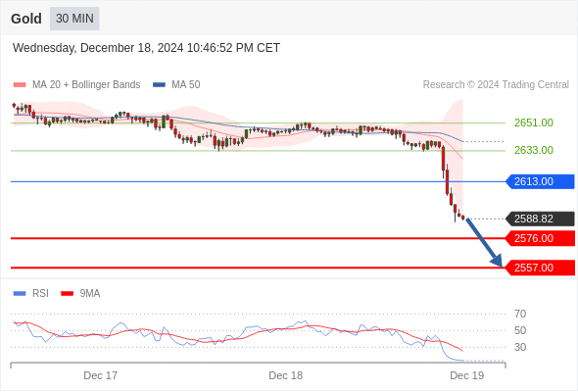Click the Gold chart title
Image resolution: width=578 pixels, height=392 pixels.
tap(26, 19)
